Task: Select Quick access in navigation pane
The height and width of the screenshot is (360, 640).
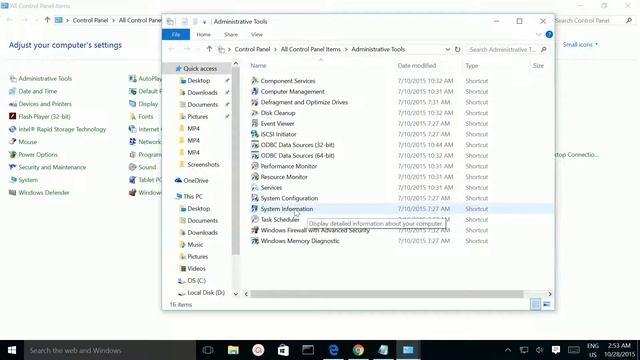Action: 200,69
